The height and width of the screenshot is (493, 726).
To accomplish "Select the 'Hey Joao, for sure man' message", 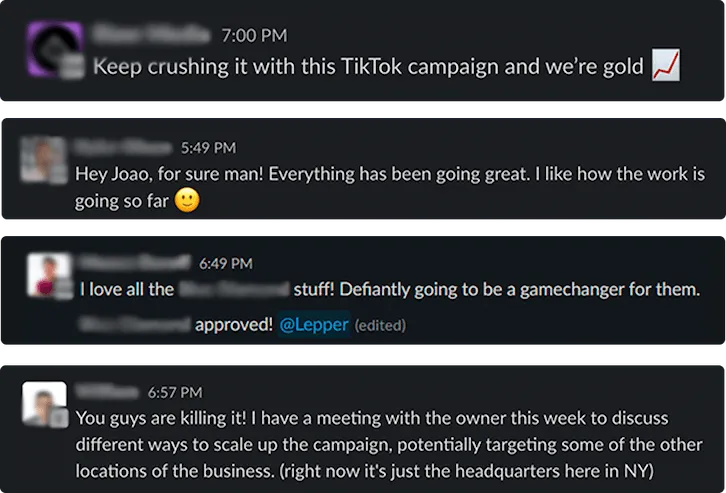I will [390, 174].
